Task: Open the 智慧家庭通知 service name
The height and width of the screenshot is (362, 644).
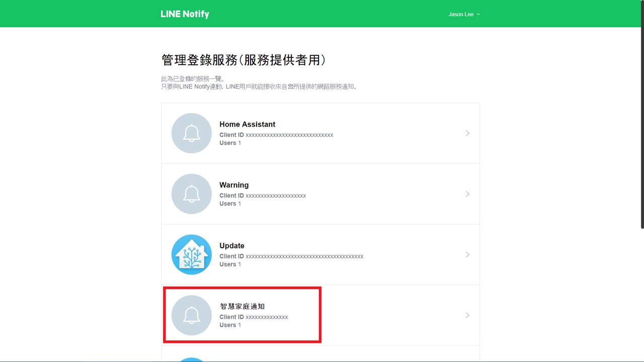Action: 242,306
